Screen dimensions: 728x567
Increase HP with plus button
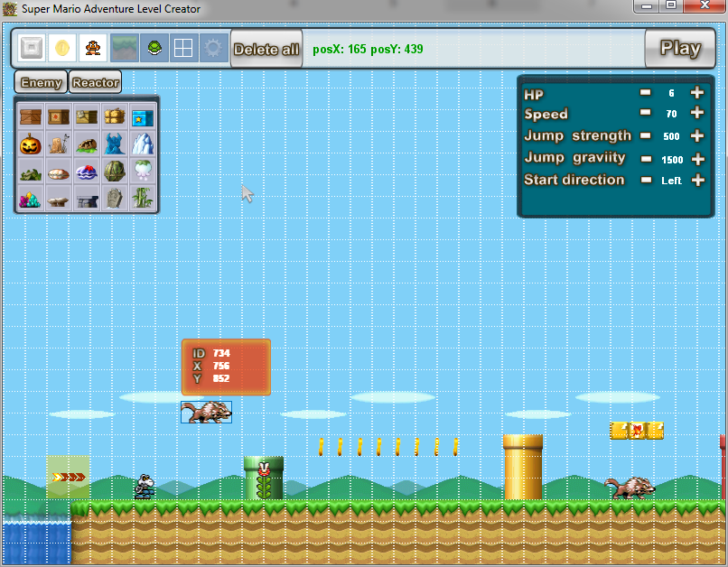(697, 93)
